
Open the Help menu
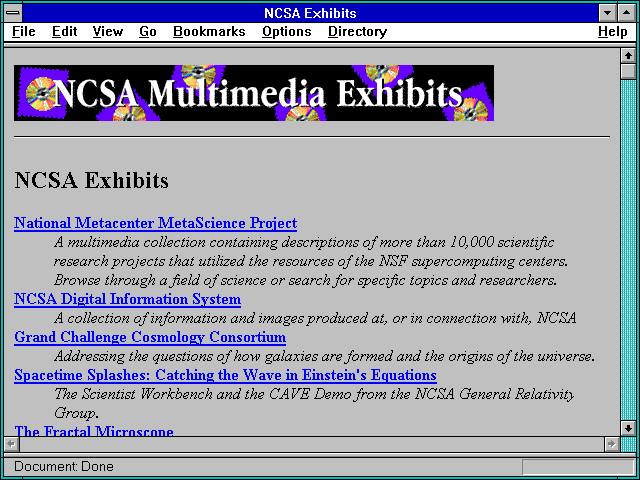(612, 32)
